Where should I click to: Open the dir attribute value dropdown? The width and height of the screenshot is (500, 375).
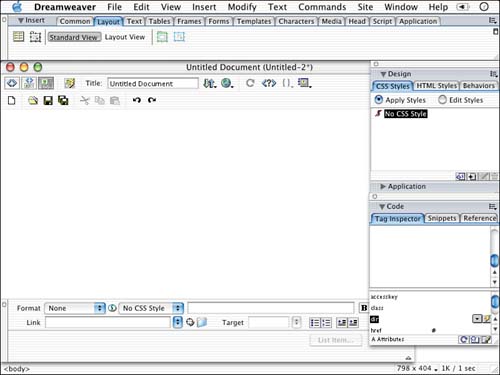click(477, 319)
